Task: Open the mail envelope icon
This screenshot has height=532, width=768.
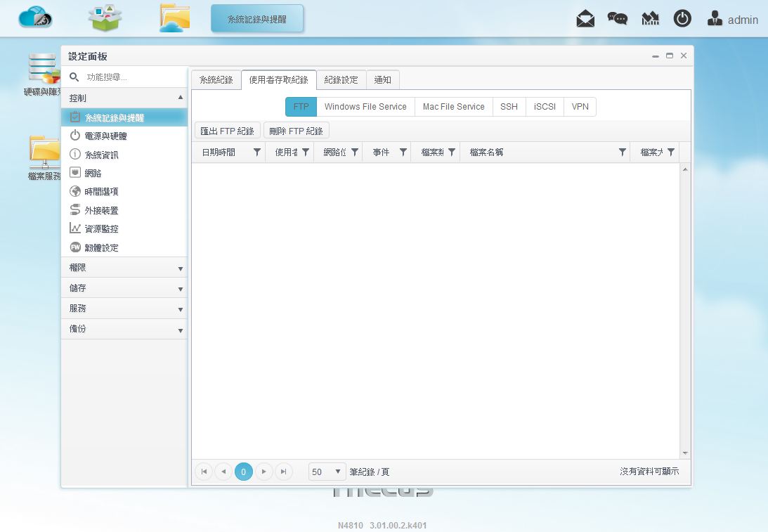Action: click(585, 18)
